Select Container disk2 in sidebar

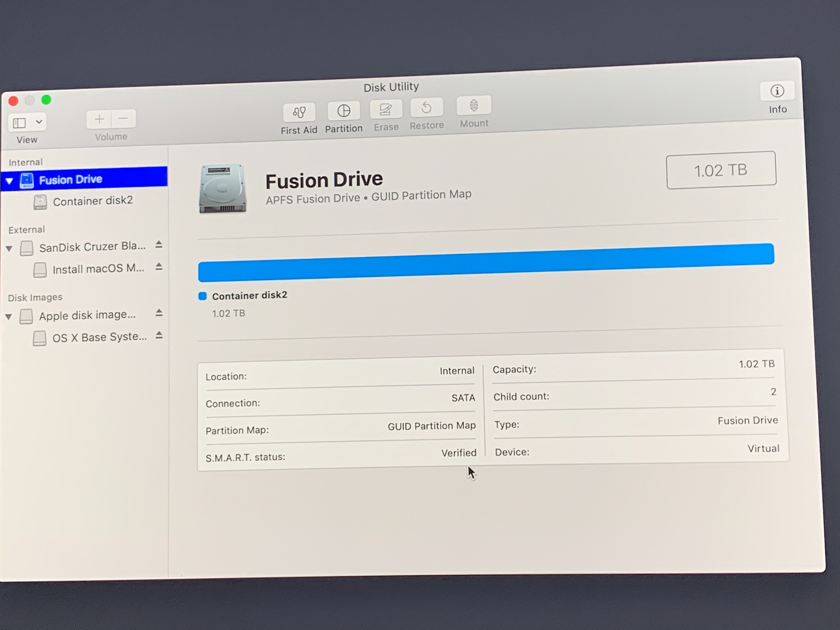pyautogui.click(x=92, y=201)
